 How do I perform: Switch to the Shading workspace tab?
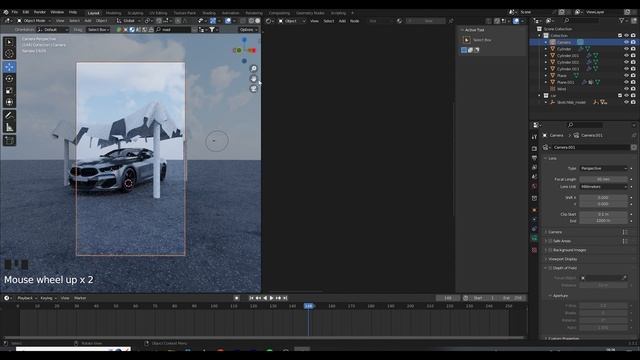209,13
